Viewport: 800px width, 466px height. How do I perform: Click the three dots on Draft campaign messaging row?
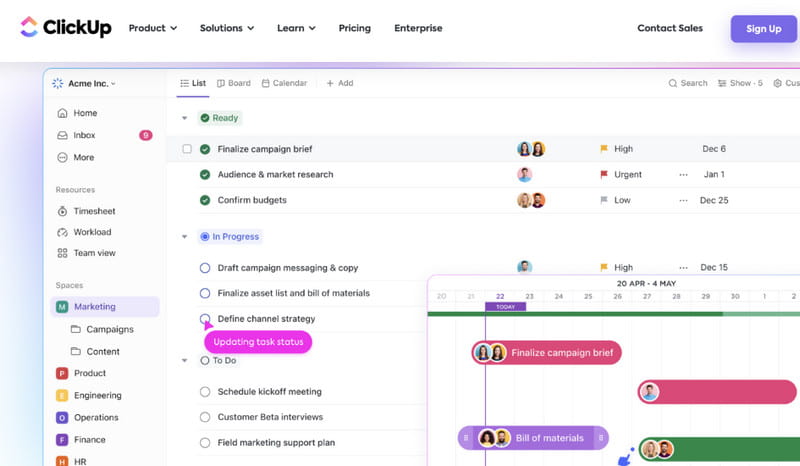pos(684,267)
